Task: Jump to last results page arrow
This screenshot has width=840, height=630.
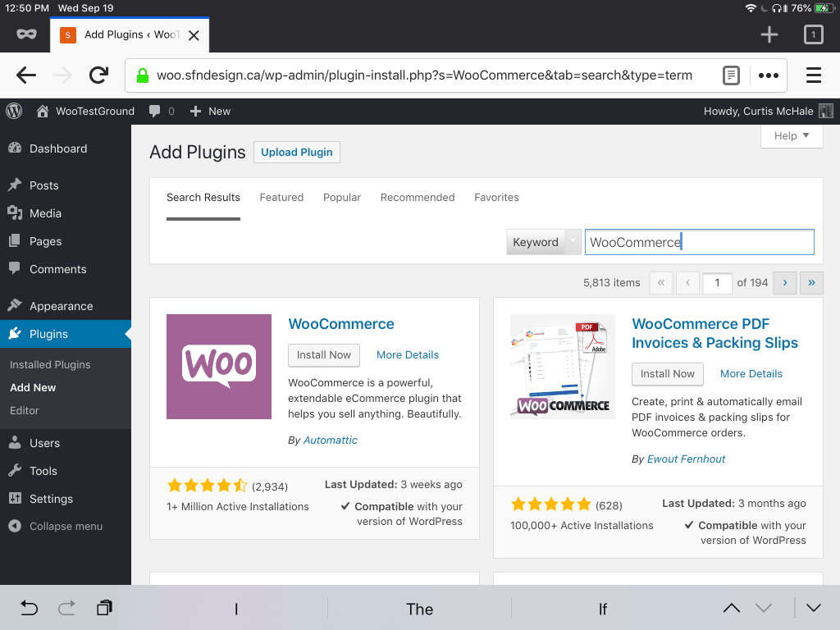Action: 811,282
